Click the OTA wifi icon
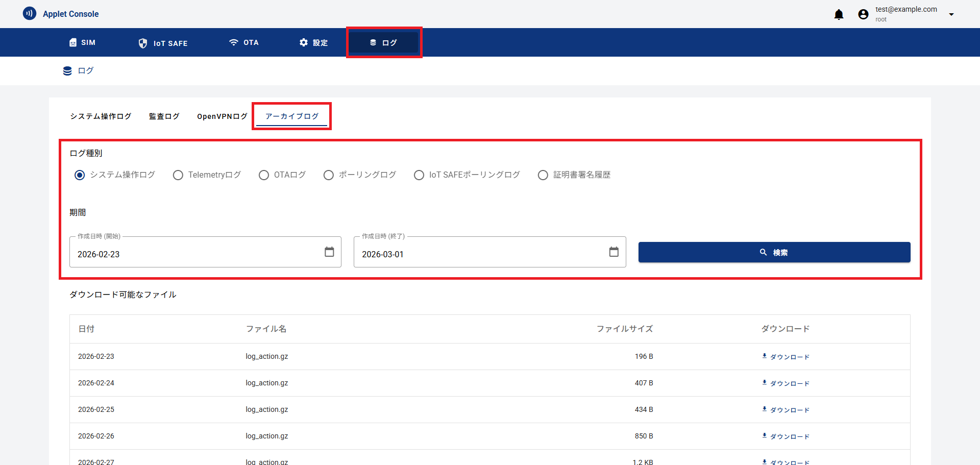Viewport: 980px width, 465px height. click(234, 42)
